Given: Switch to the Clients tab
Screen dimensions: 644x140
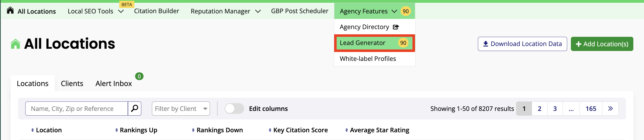Looking at the screenshot, I should pos(72,83).
